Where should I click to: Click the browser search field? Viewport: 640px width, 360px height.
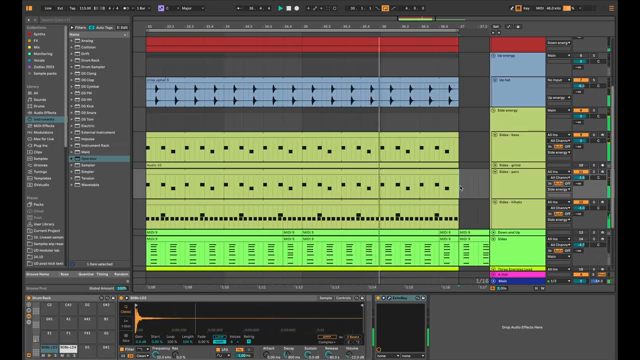tap(84, 20)
